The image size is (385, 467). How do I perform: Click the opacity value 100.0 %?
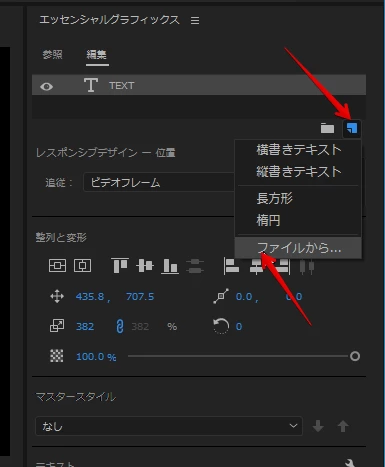pos(96,357)
